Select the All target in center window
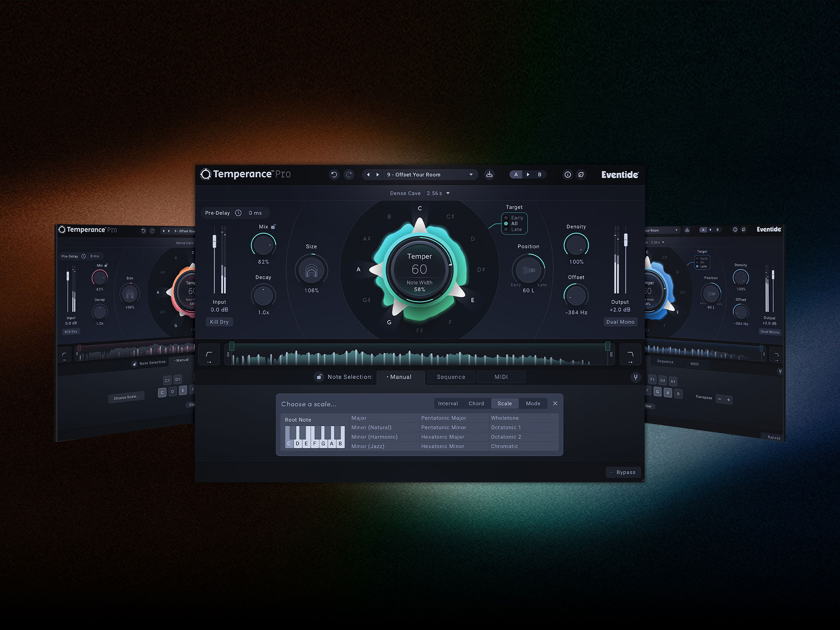Screen dimensions: 840x630 pyautogui.click(x=511, y=224)
